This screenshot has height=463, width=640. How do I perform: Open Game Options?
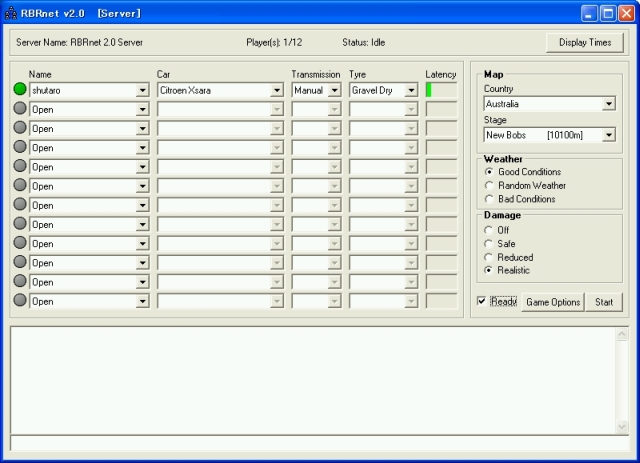tap(553, 302)
